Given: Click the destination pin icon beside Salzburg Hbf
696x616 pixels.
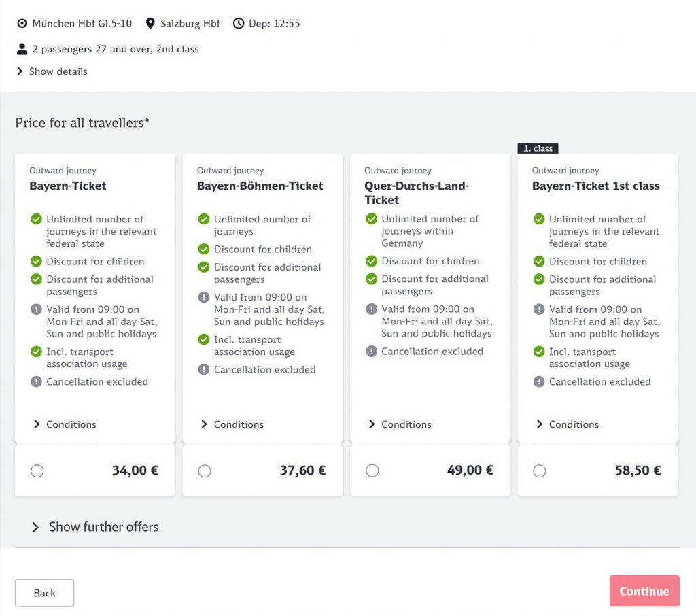Looking at the screenshot, I should point(150,23).
